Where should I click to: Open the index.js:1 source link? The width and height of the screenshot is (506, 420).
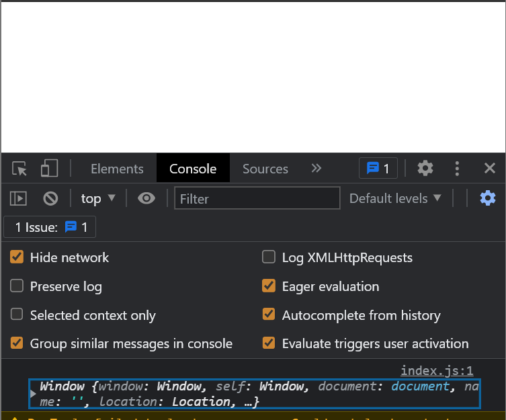pos(437,370)
